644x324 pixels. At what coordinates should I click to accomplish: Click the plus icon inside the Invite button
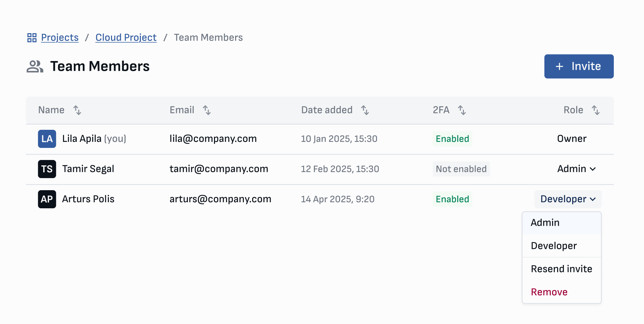[559, 66]
